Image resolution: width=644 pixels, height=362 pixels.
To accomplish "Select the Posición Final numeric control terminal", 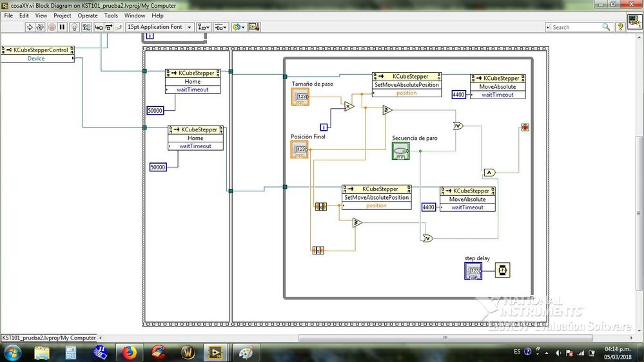I will point(299,149).
